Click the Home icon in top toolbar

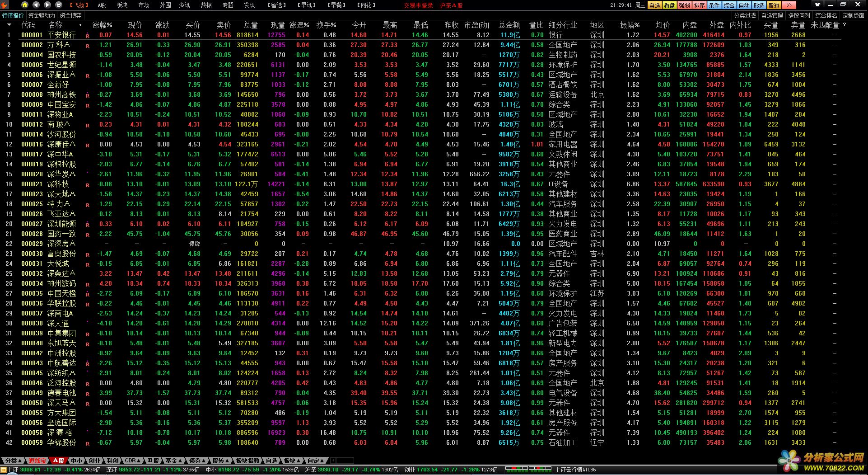pyautogui.click(x=24, y=5)
